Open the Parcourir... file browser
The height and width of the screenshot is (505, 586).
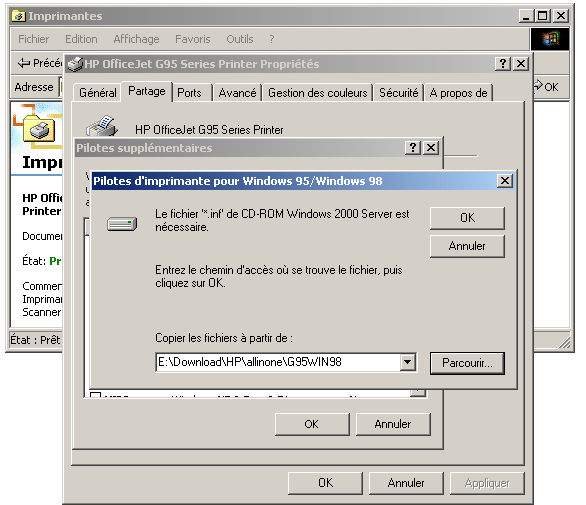coord(467,363)
